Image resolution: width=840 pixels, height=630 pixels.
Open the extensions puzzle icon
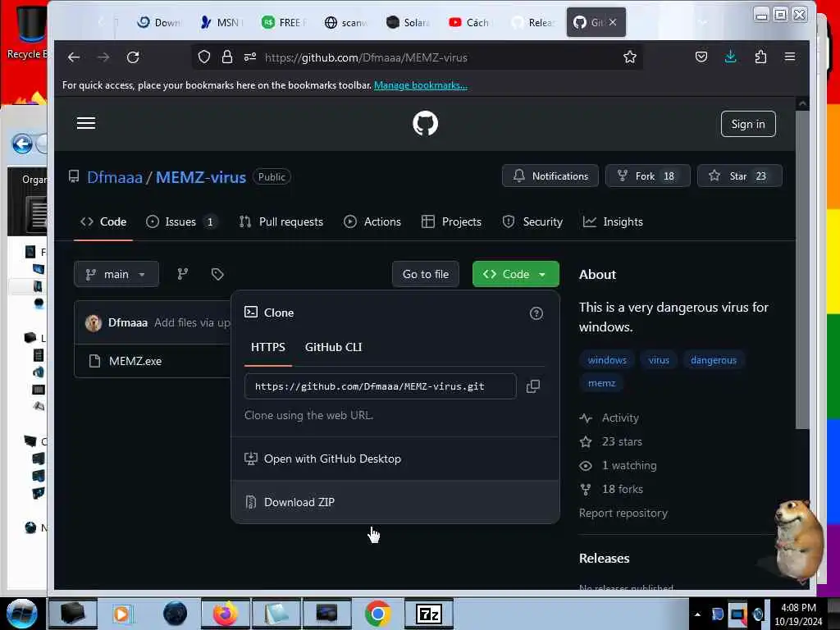pyautogui.click(x=760, y=57)
